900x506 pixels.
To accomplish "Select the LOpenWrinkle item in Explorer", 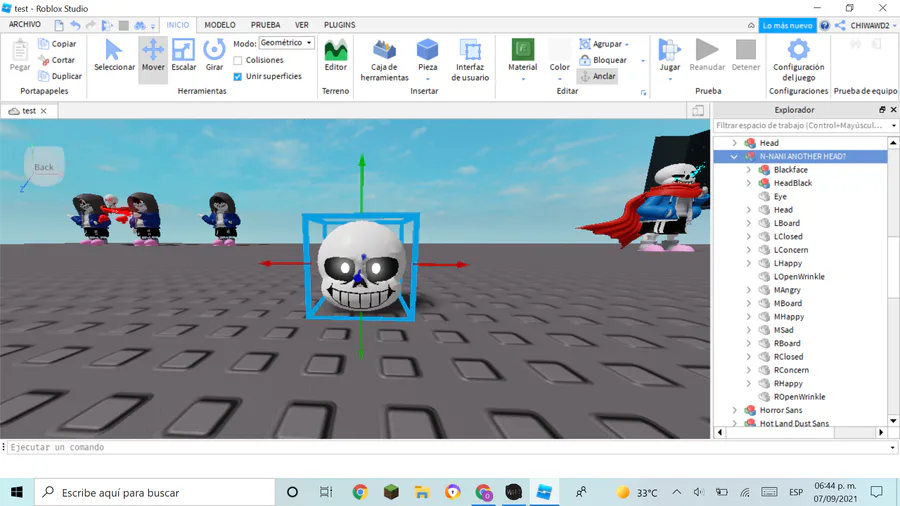I will [x=799, y=277].
